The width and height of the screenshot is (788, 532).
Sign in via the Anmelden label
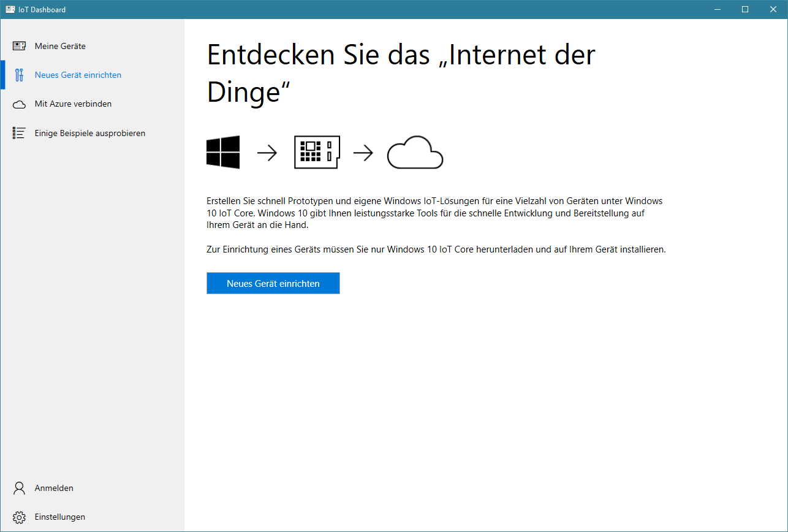[54, 488]
